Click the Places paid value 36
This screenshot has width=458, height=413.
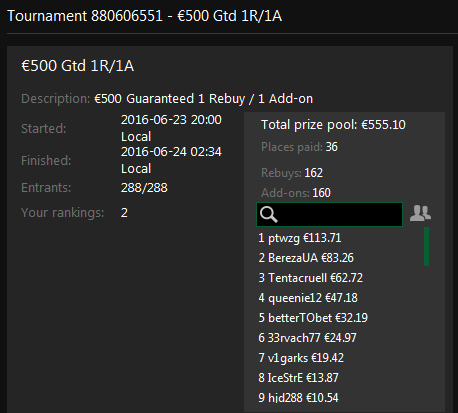(x=332, y=147)
